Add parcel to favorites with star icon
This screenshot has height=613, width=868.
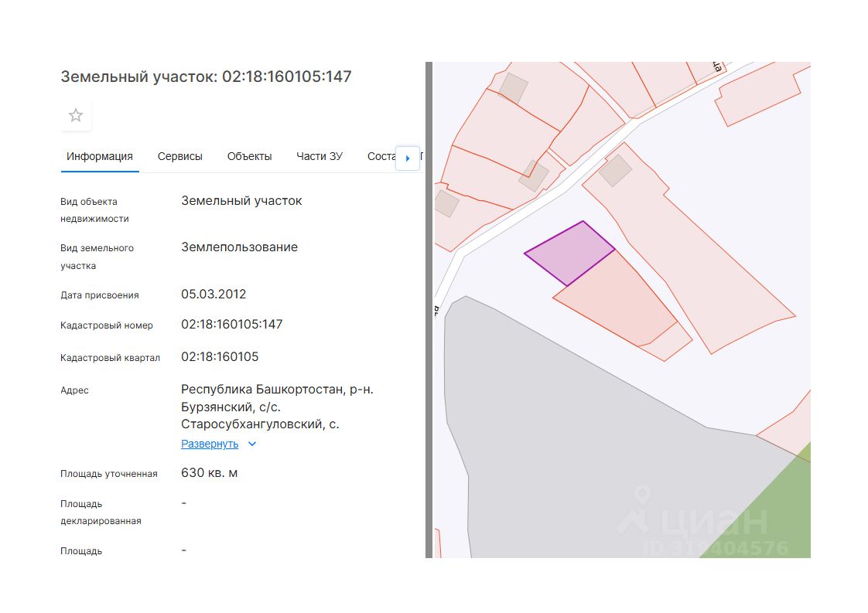click(76, 115)
